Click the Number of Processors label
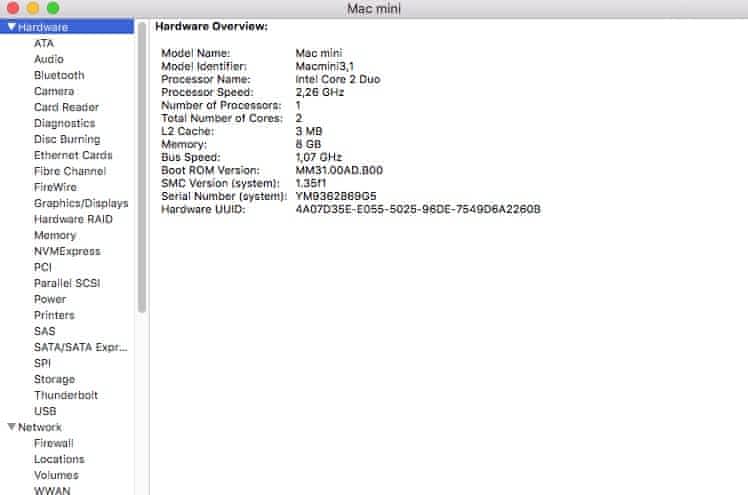Screen dimensions: 748x495 (x=221, y=105)
